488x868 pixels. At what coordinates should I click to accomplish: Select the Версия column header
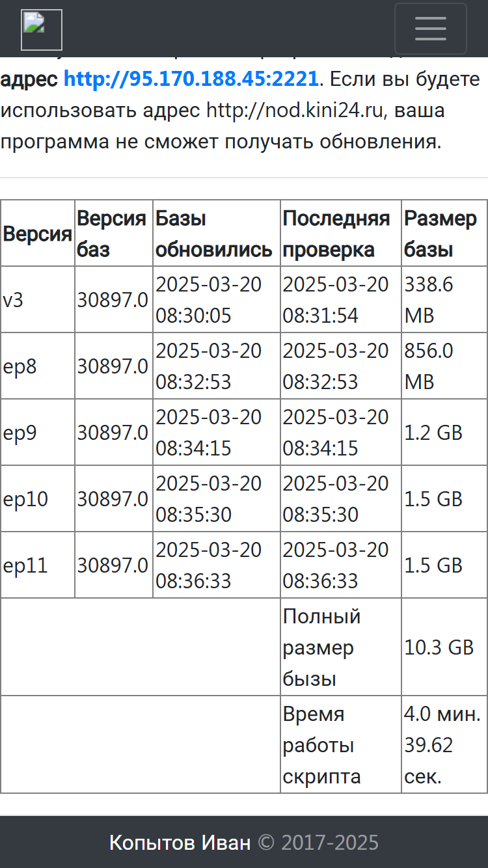tap(38, 234)
